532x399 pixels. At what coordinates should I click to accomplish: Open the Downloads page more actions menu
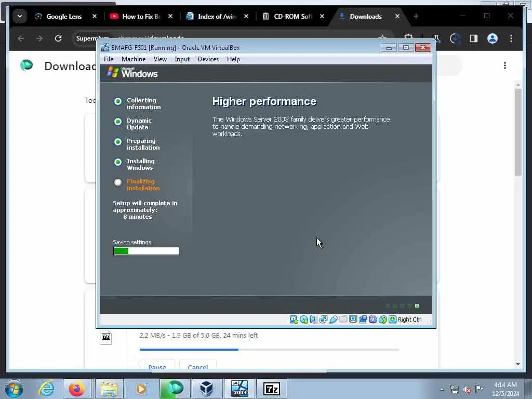[505, 65]
